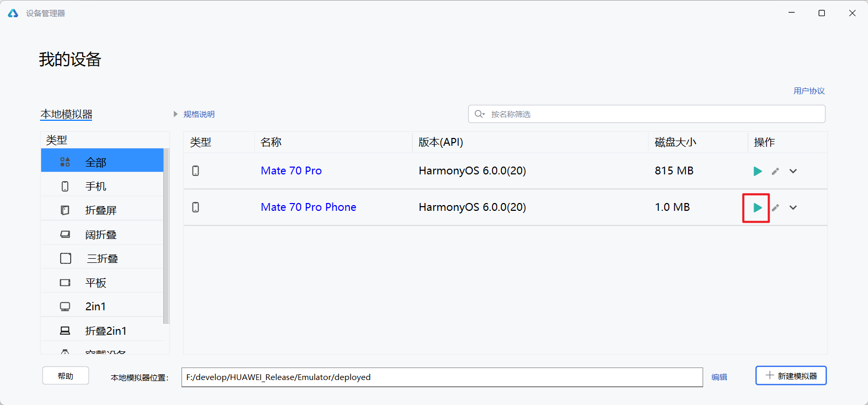Expand more actions for Mate 70 Pro
This screenshot has height=405, width=868.
793,171
